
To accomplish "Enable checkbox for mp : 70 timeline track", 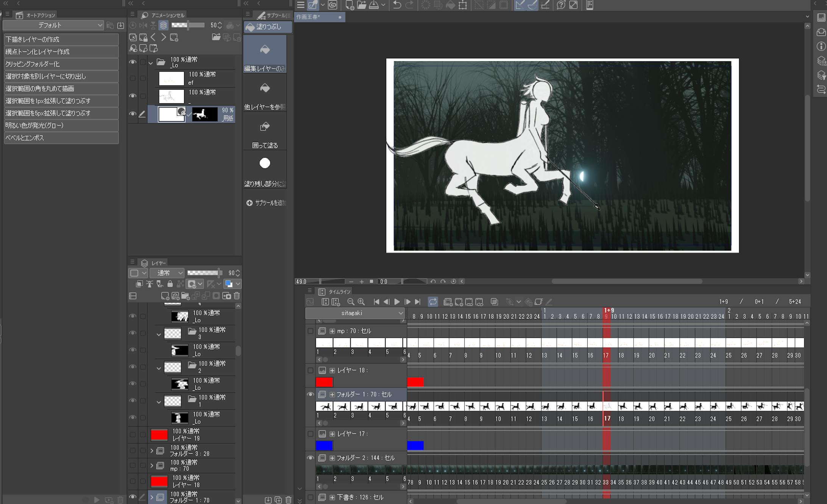I will pyautogui.click(x=310, y=331).
